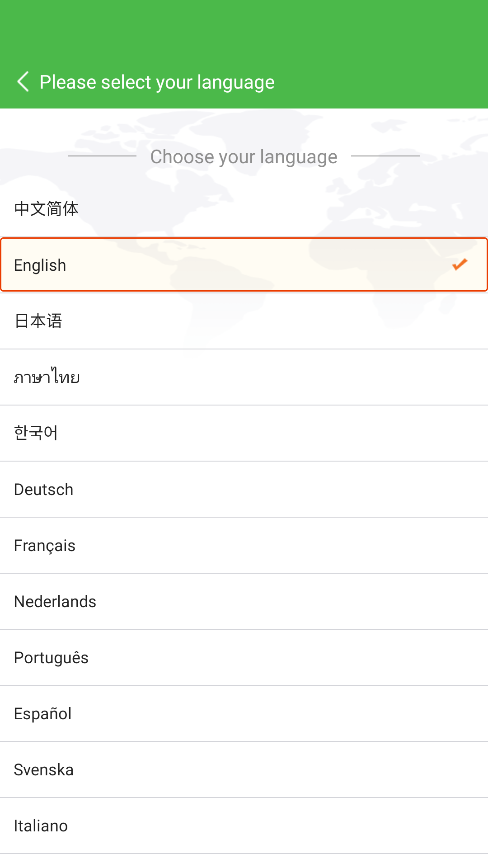The height and width of the screenshot is (868, 488).
Task: Select 中文简体 language option
Action: click(x=46, y=209)
